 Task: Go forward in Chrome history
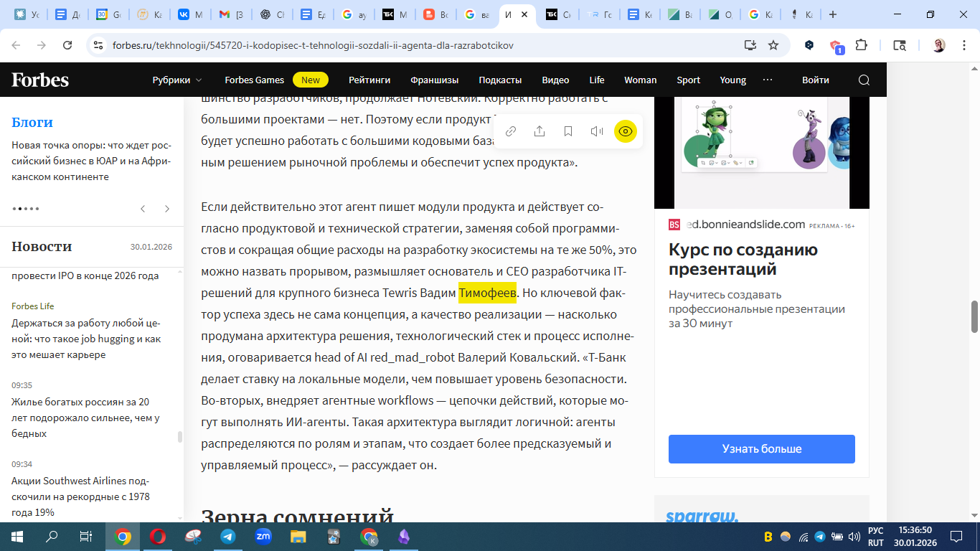pos(42,45)
